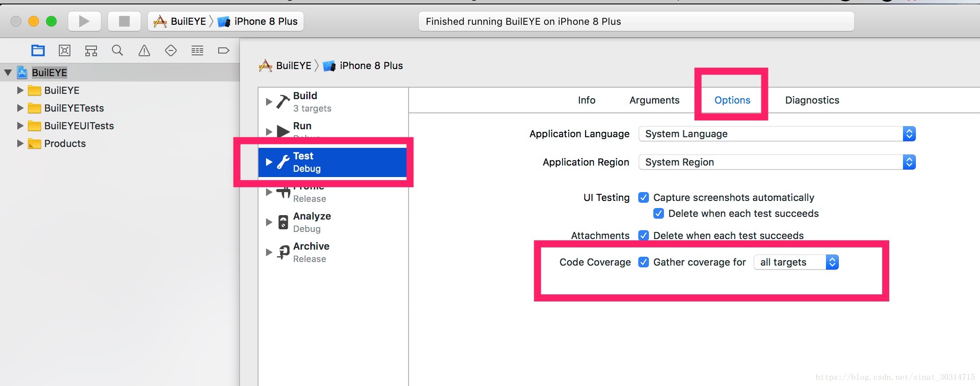Toggle Capture screenshots automatically checkbox
The width and height of the screenshot is (980, 386).
pyautogui.click(x=644, y=197)
